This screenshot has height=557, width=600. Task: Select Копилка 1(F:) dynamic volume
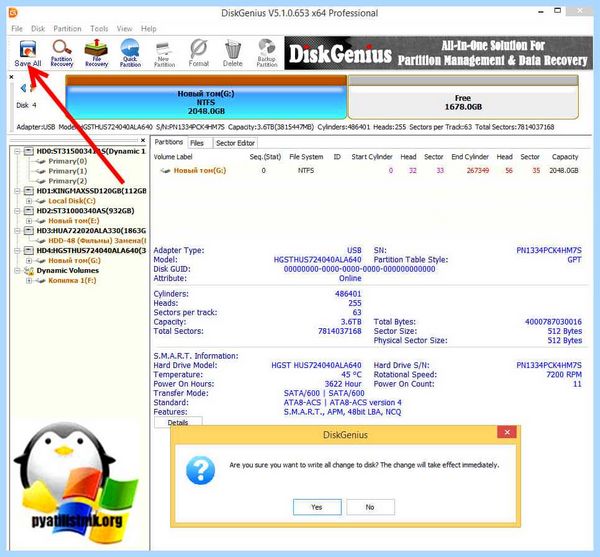click(x=72, y=280)
